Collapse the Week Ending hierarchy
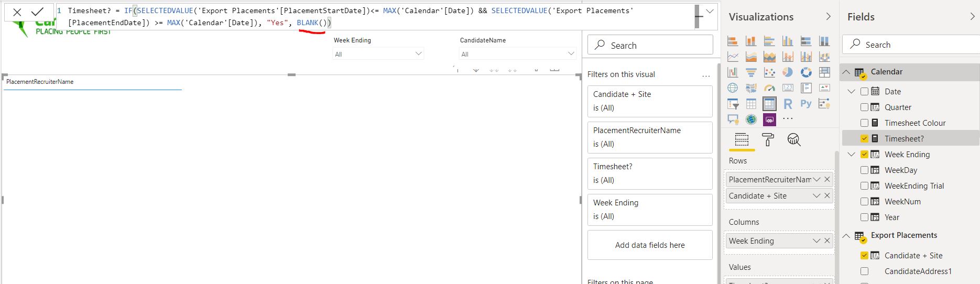 click(x=852, y=154)
